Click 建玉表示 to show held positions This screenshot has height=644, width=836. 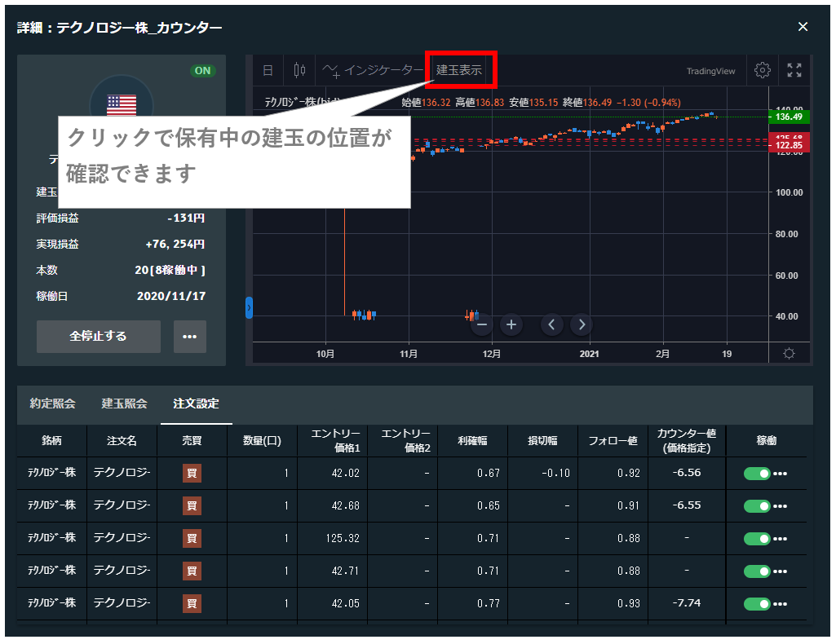point(458,70)
